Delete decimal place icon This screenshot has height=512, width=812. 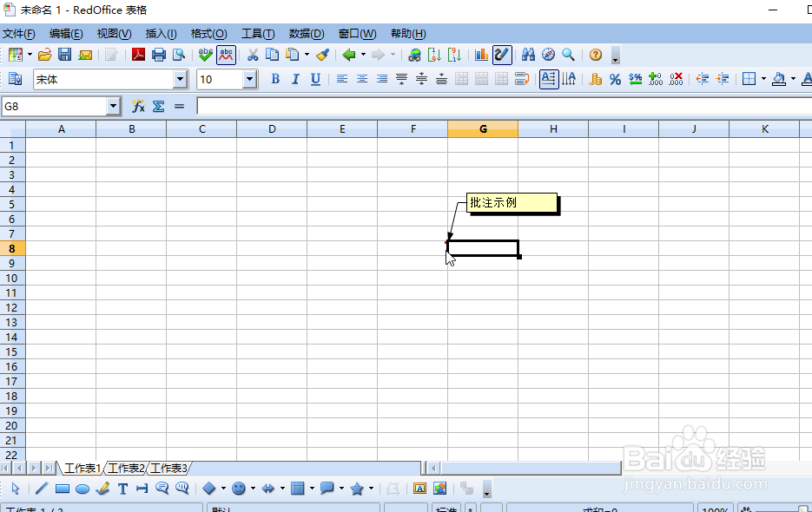pyautogui.click(x=676, y=79)
